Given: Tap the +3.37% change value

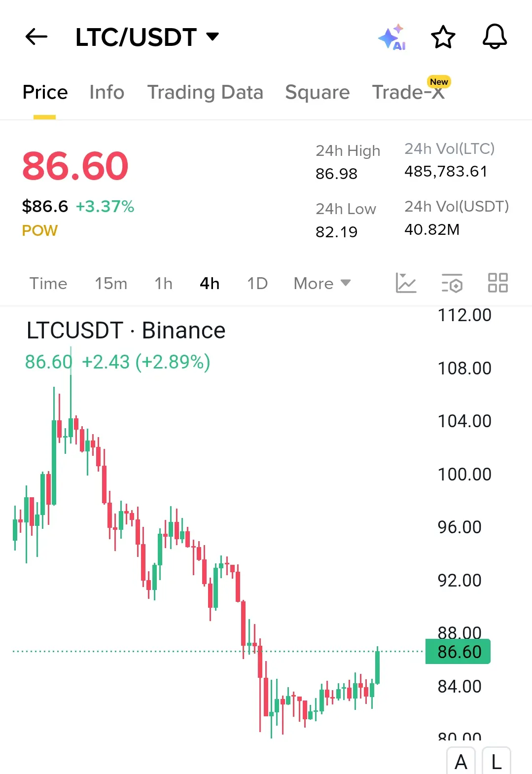Looking at the screenshot, I should 105,206.
